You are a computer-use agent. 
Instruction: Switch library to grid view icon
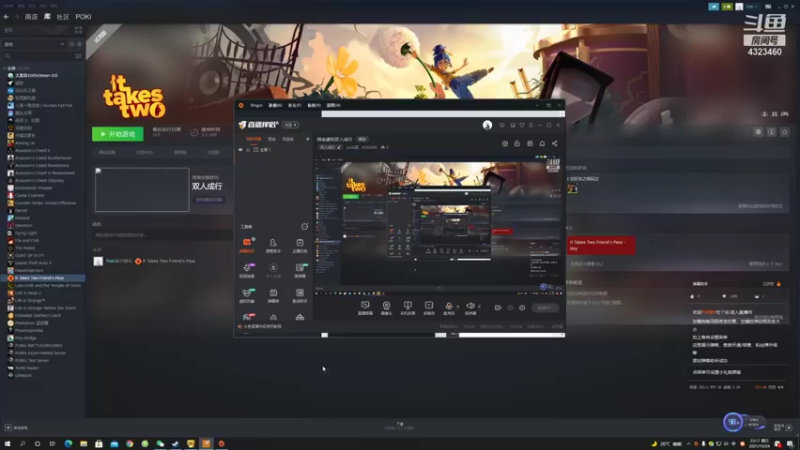click(x=79, y=30)
